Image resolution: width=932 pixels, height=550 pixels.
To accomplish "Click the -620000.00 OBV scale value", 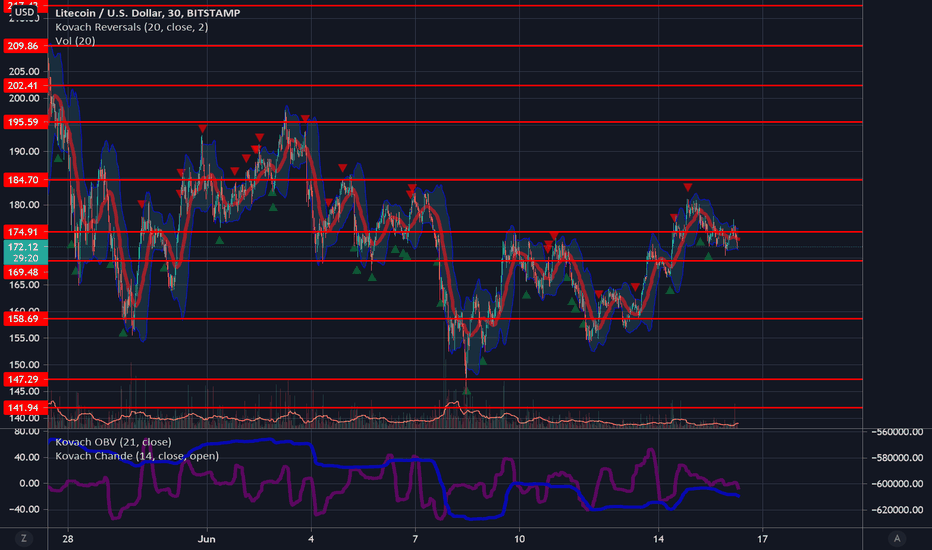I will click(897, 510).
